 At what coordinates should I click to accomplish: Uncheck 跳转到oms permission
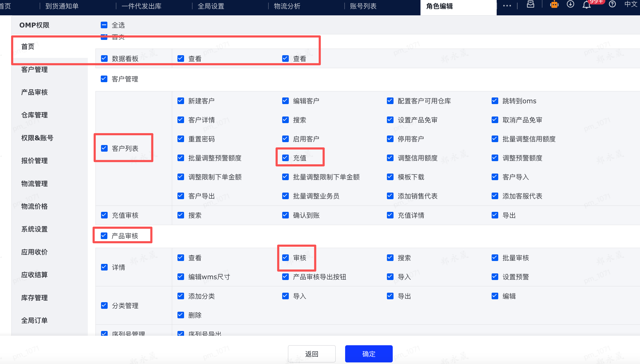click(495, 101)
